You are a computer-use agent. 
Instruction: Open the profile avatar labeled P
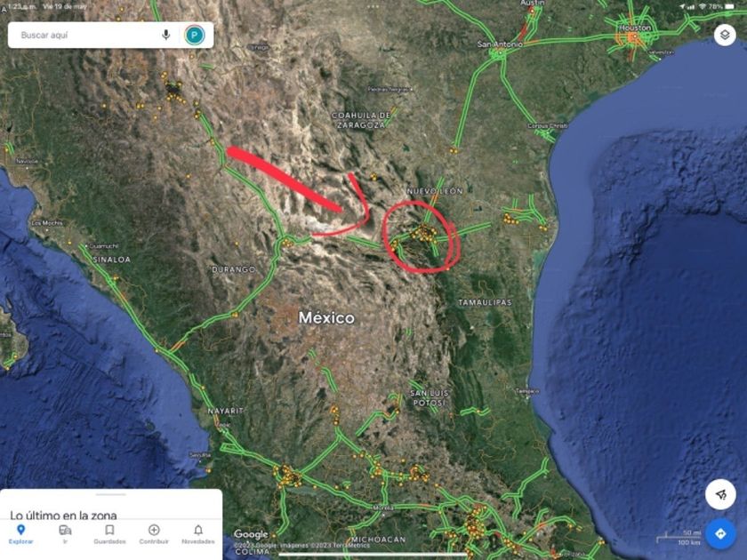click(x=195, y=35)
